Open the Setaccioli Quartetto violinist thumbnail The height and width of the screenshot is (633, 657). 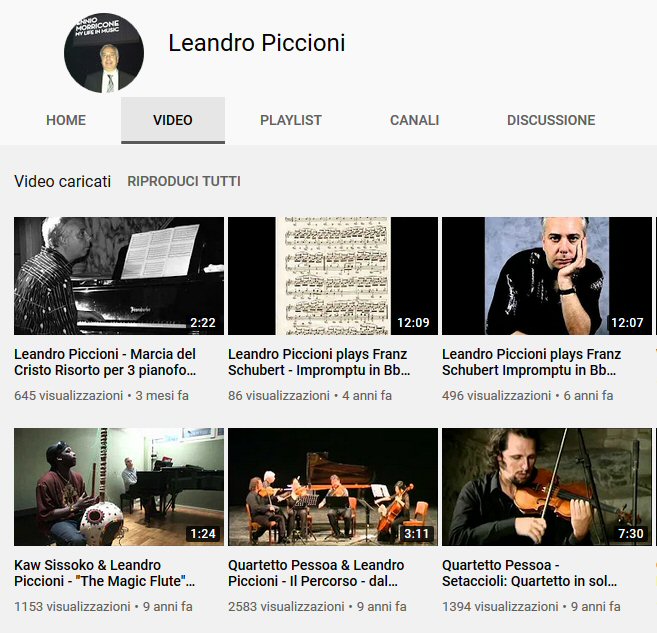pos(547,487)
